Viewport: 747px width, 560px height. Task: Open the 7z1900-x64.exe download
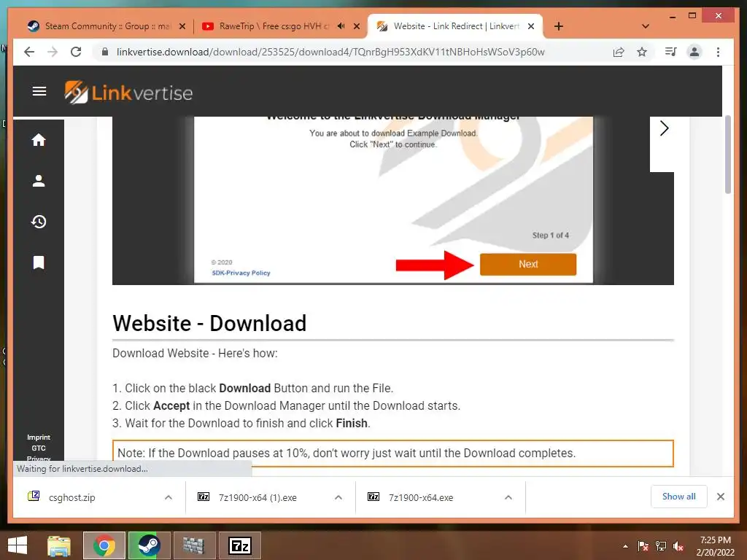pos(421,497)
